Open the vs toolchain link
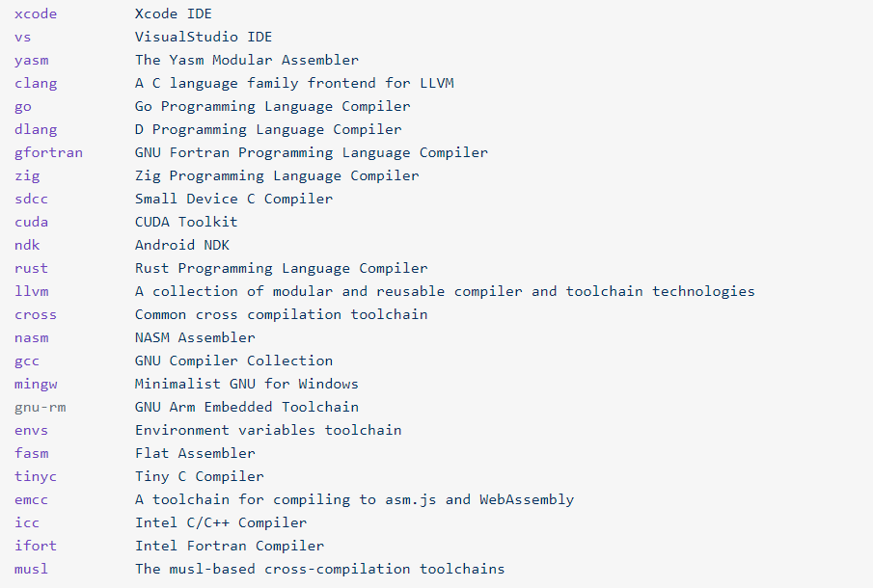Screen dimensions: 873x588 (x=23, y=38)
